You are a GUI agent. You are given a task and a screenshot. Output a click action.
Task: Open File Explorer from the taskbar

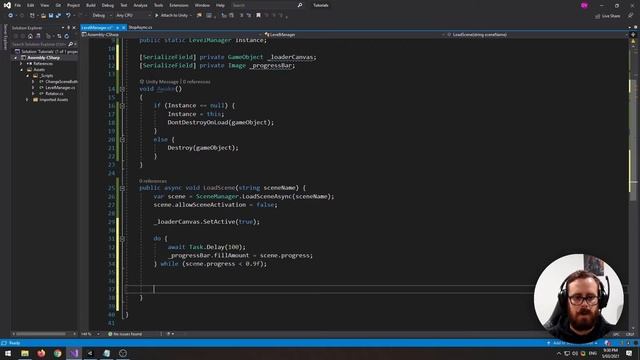click(25, 353)
